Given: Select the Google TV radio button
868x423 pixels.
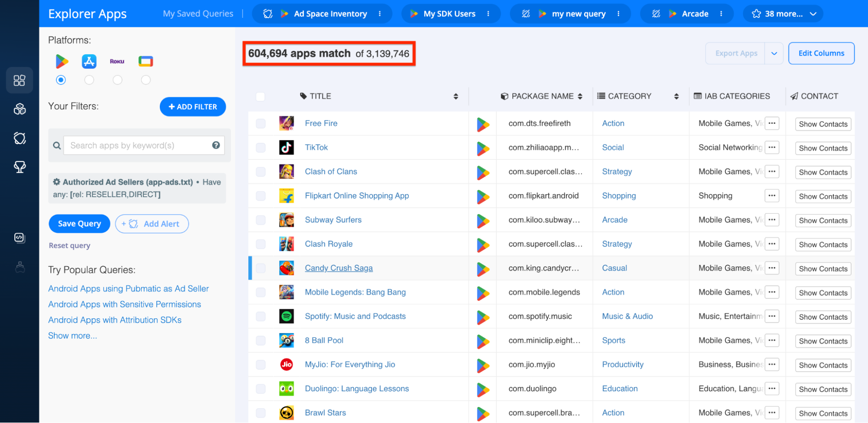Looking at the screenshot, I should coord(146,80).
